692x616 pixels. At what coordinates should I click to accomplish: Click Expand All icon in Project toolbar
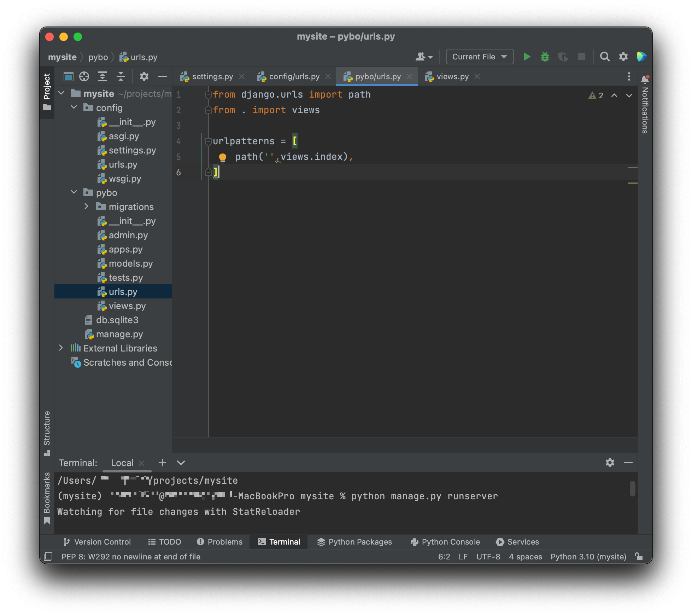pyautogui.click(x=102, y=76)
